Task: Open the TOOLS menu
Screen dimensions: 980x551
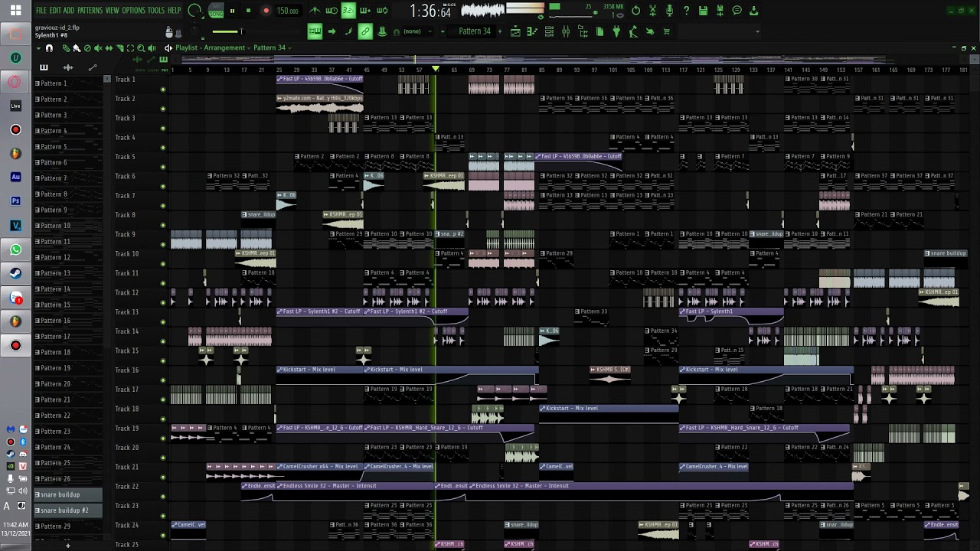Action: click(156, 11)
